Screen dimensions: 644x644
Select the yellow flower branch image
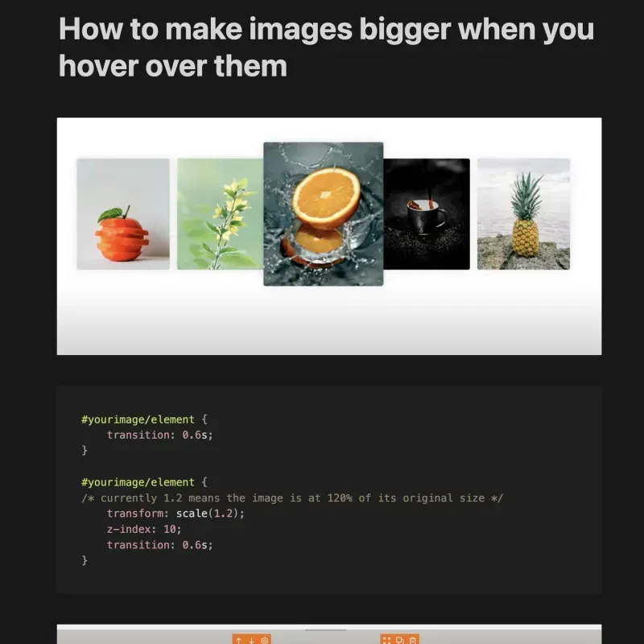click(220, 214)
